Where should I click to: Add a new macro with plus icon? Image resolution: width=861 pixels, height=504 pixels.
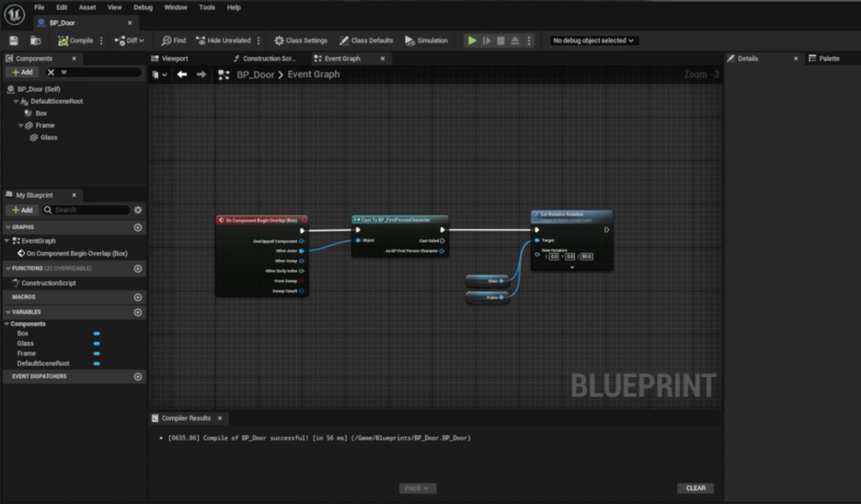pos(138,297)
